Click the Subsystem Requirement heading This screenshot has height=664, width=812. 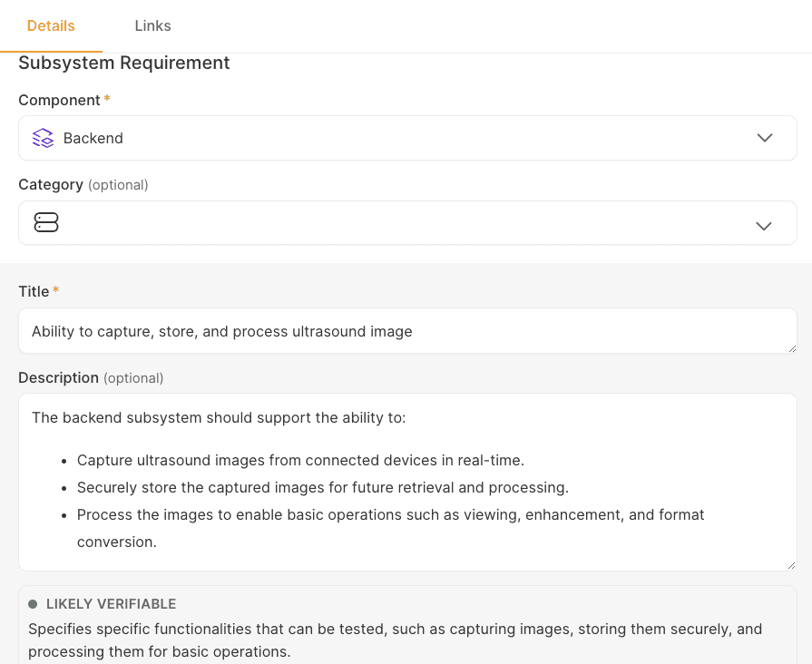(124, 63)
